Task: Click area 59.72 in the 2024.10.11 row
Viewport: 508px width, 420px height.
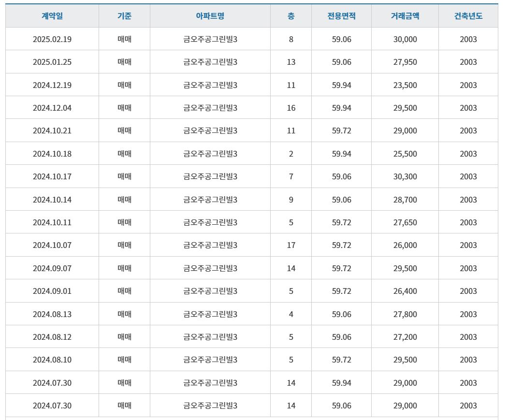Action: pyautogui.click(x=341, y=222)
